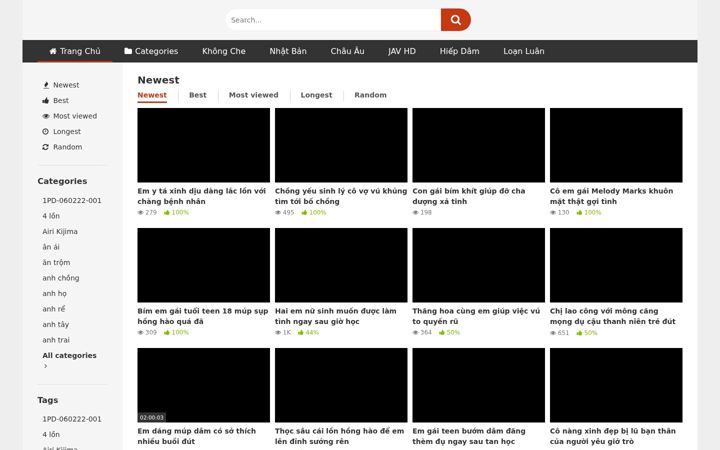Open the thumbnail of the video with 495 views
Viewport: 720px width, 450px height.
pyautogui.click(x=341, y=145)
